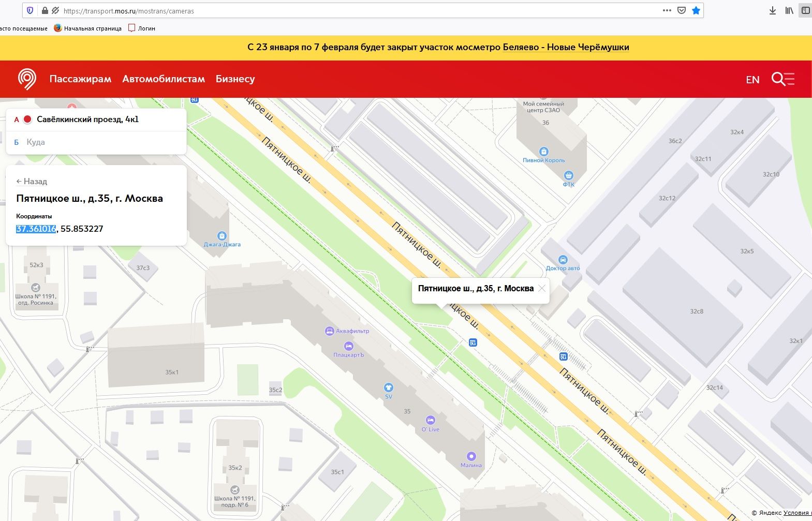Open the Бизнесу menu
This screenshot has width=812, height=521.
[235, 79]
